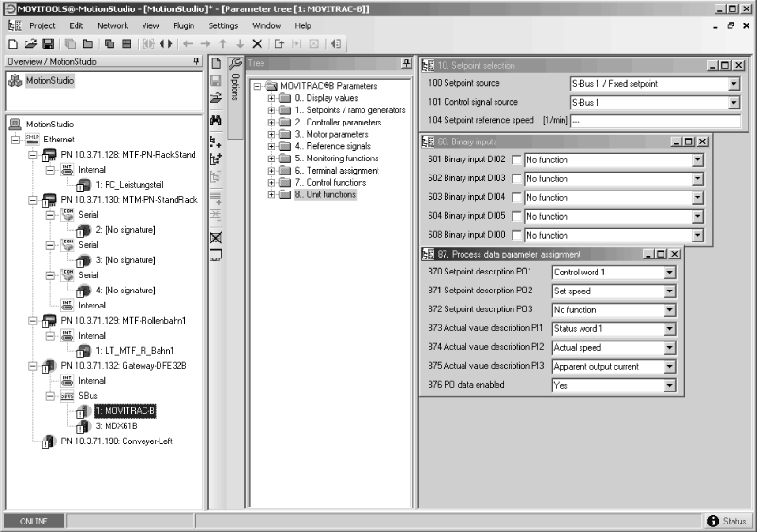Open the 100 Setpoint source dropdown
Image resolution: width=757 pixels, height=532 pixels.
click(x=733, y=84)
